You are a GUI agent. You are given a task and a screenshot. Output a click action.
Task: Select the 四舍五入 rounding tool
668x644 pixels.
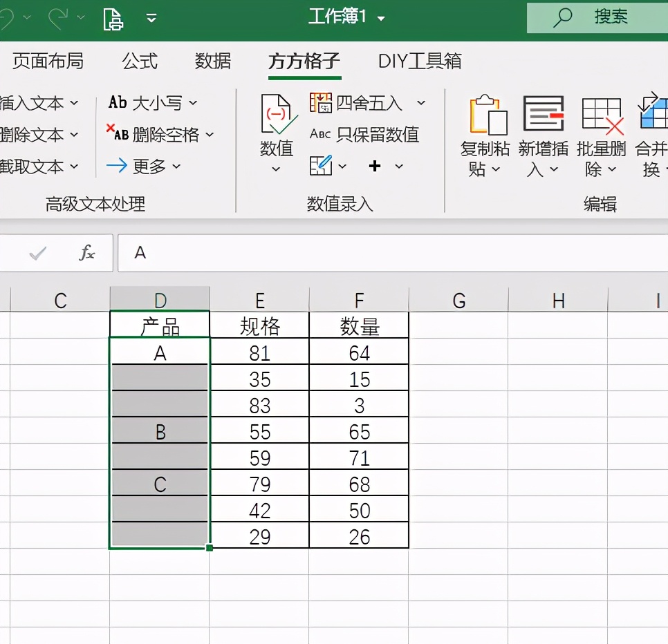tap(353, 102)
